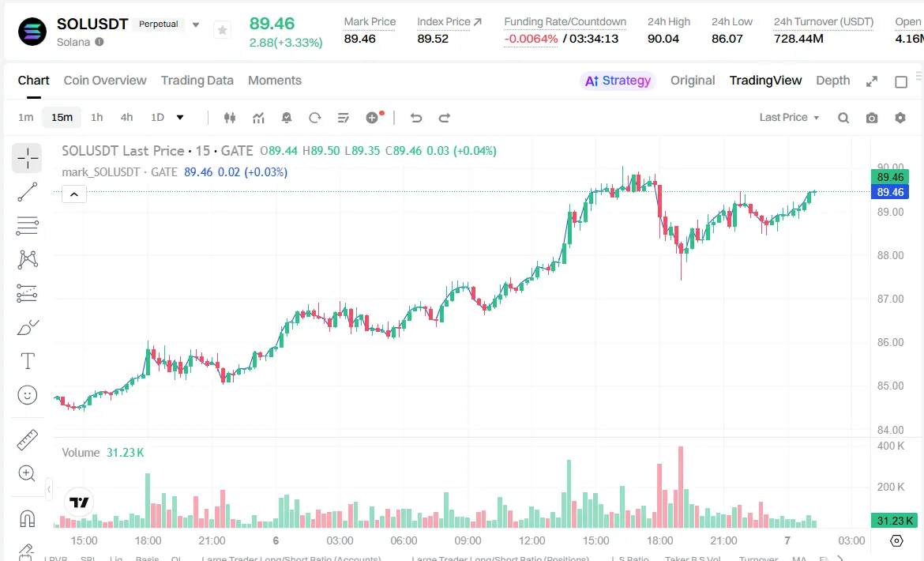Switch to the 4h timeframe
The height and width of the screenshot is (561, 924).
tap(126, 117)
